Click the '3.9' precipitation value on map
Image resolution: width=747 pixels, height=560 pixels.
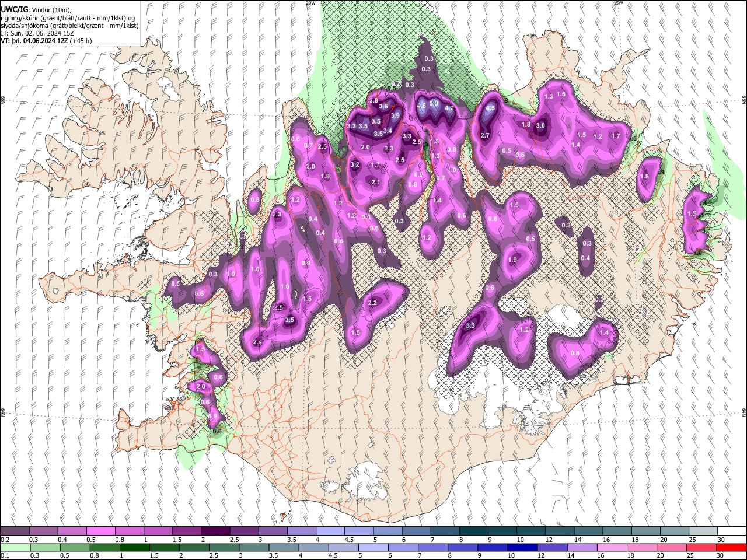(395, 116)
